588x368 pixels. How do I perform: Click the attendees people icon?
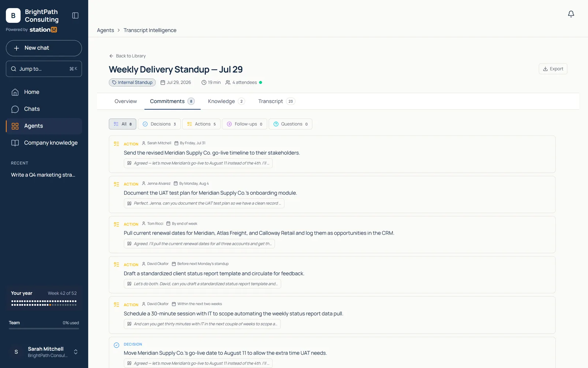pos(228,82)
